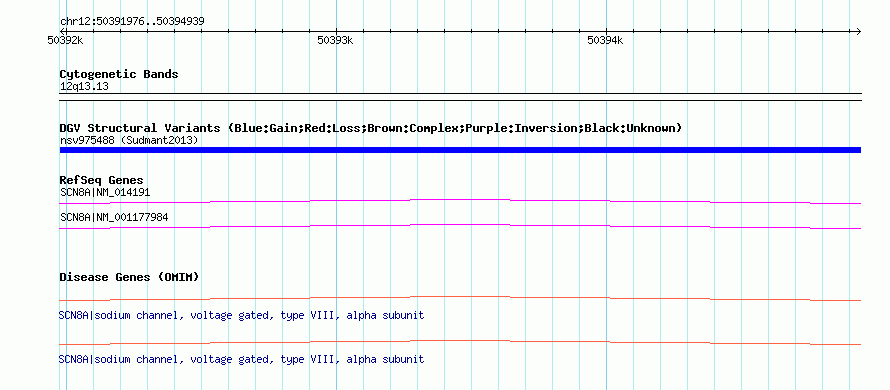Click the magenta line under NM_014191
This screenshot has width=890, height=390.
(460, 201)
